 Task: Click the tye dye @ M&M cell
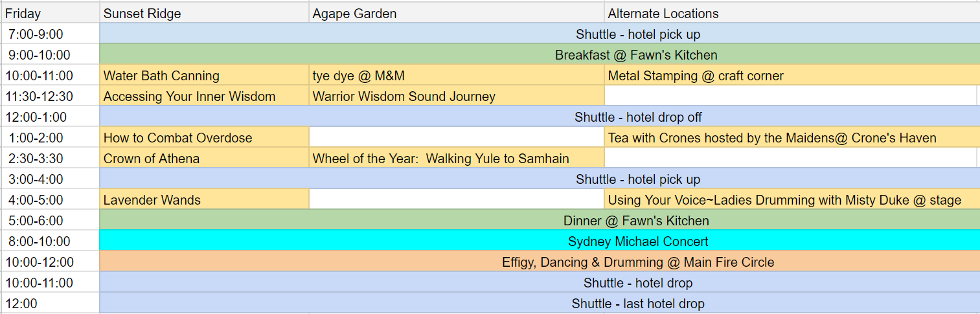(x=457, y=75)
